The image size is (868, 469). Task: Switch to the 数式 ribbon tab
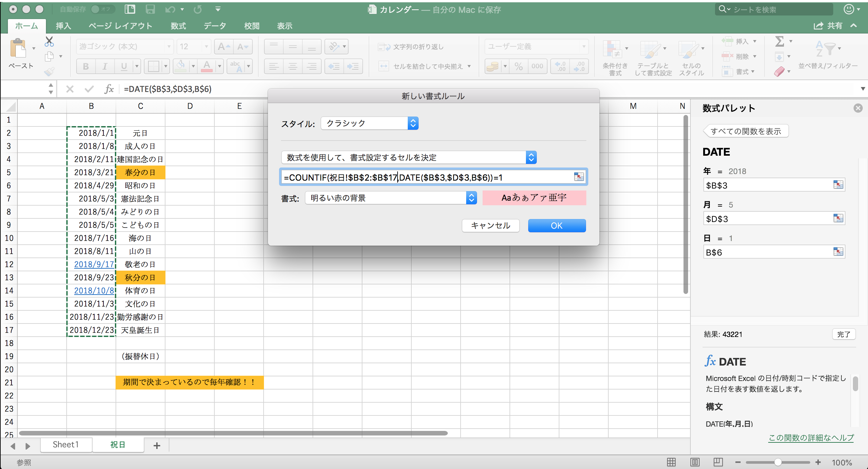click(x=178, y=26)
